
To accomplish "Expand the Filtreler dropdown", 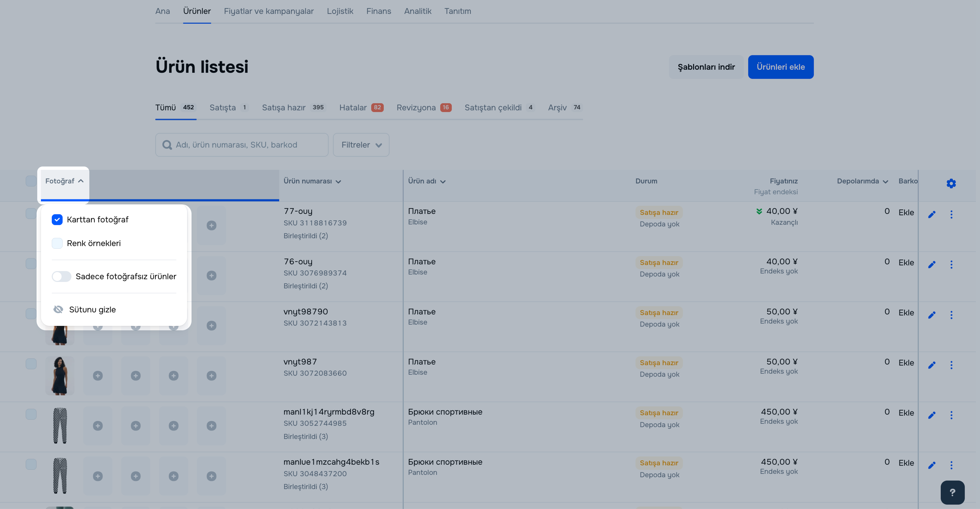I will [x=361, y=145].
